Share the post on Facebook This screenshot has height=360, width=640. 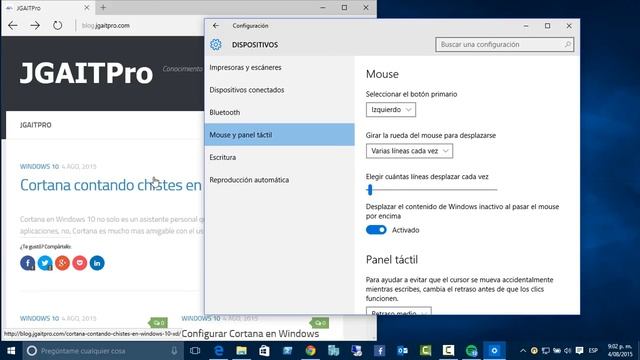(x=27, y=263)
